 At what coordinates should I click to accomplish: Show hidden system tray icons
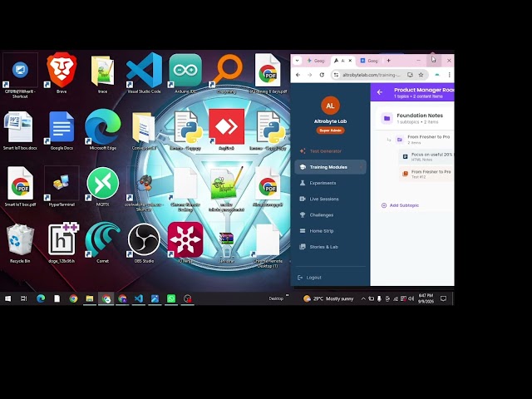pos(363,298)
